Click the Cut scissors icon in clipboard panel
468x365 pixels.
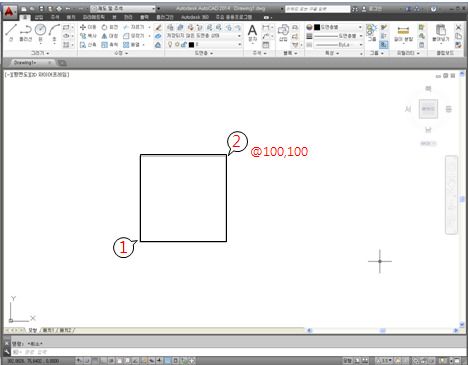pyautogui.click(x=458, y=27)
